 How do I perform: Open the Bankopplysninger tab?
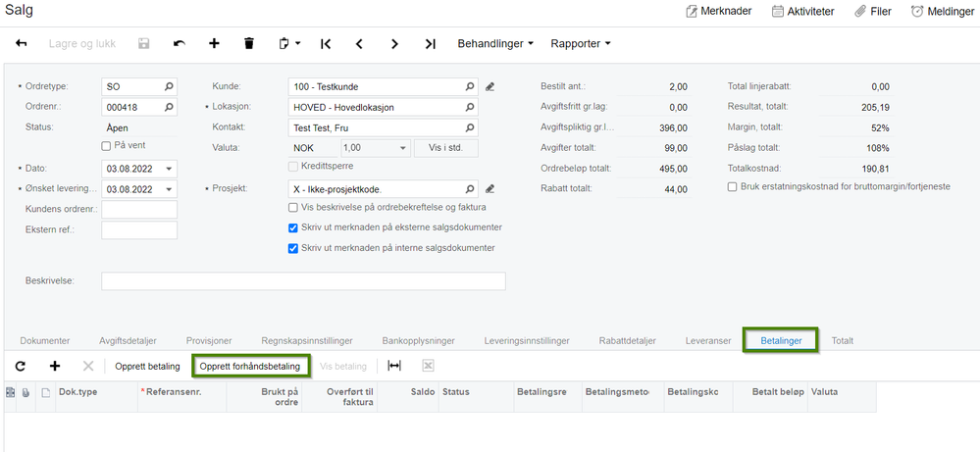click(418, 341)
